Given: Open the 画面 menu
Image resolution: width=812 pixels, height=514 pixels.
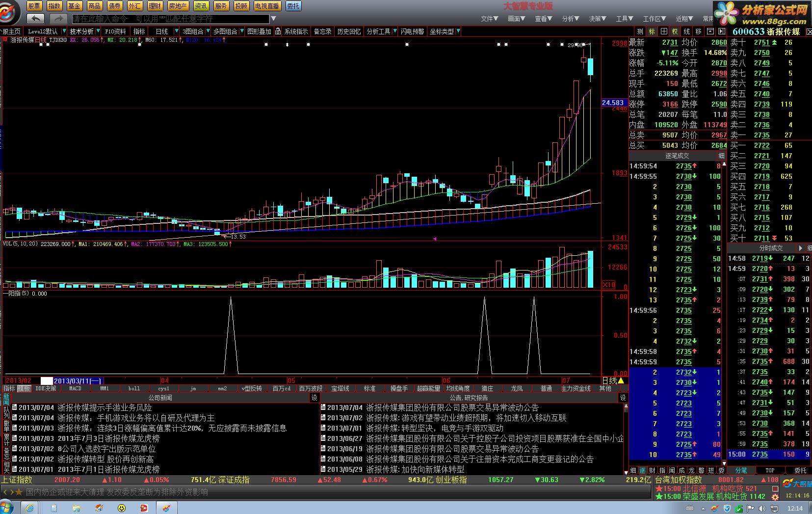Looking at the screenshot, I should click(516, 19).
